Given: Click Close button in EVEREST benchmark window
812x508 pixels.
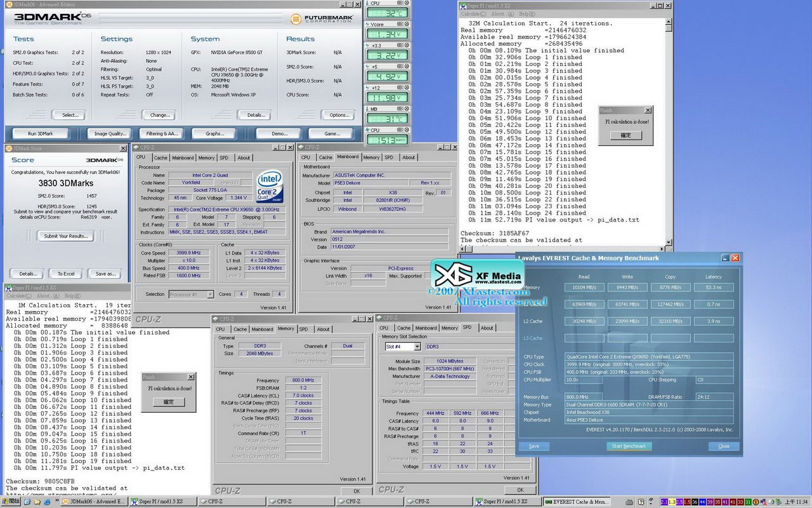Looking at the screenshot, I should pyautogui.click(x=724, y=446).
